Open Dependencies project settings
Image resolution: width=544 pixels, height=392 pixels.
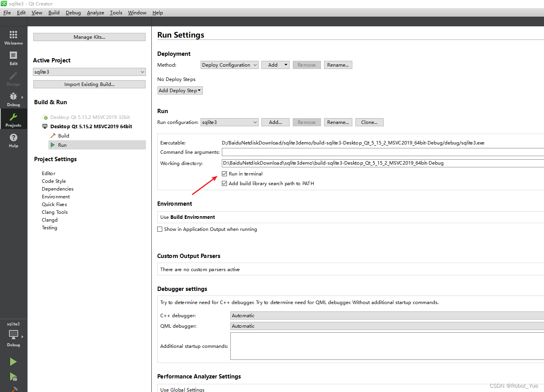[x=58, y=189]
